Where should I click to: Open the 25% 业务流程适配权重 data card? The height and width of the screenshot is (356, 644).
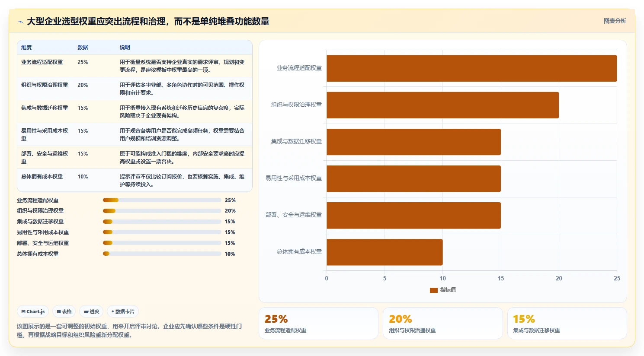pos(318,323)
